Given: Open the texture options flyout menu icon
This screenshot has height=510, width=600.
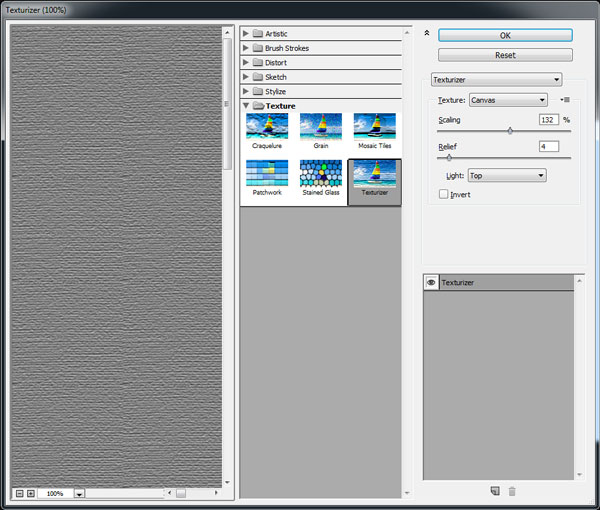Looking at the screenshot, I should (565, 100).
